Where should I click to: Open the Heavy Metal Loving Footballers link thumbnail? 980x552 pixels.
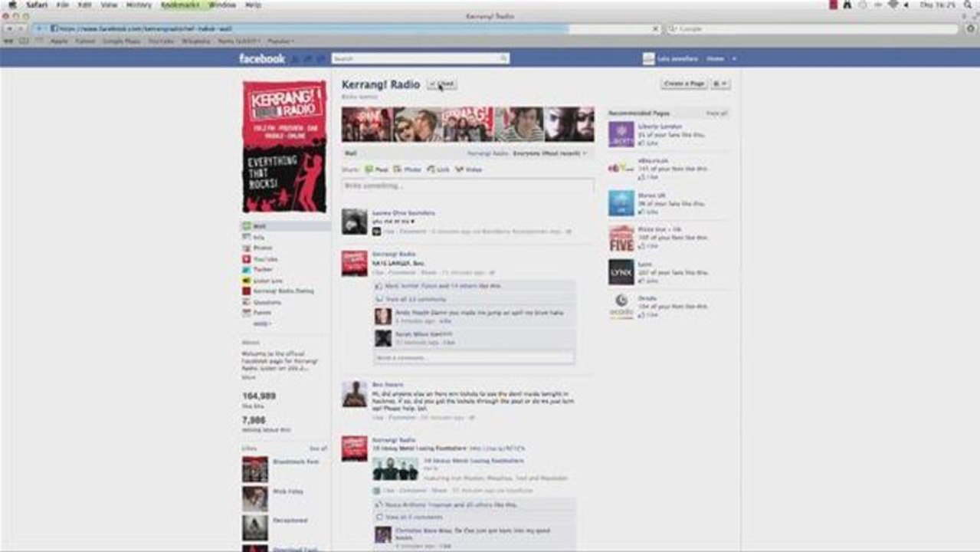(x=395, y=469)
